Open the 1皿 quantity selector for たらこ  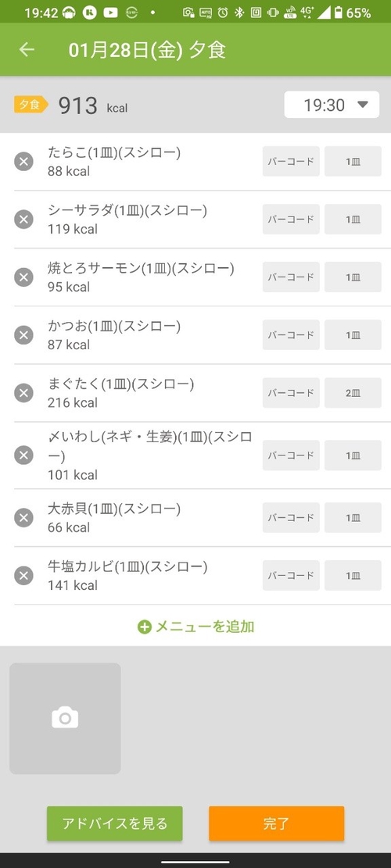353,161
